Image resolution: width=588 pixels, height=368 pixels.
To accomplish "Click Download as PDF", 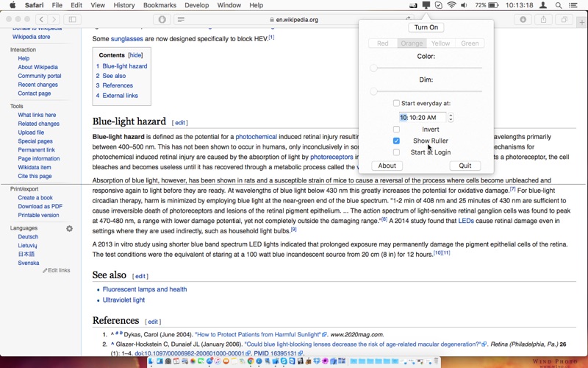I will (40, 206).
